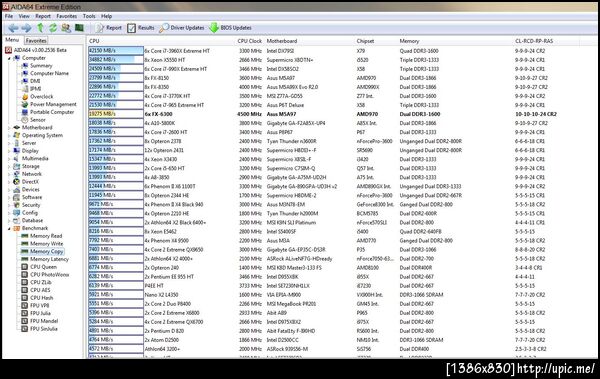Switch to the Favorites tab
Screen dimensions: 600x379
pyautogui.click(x=36, y=40)
